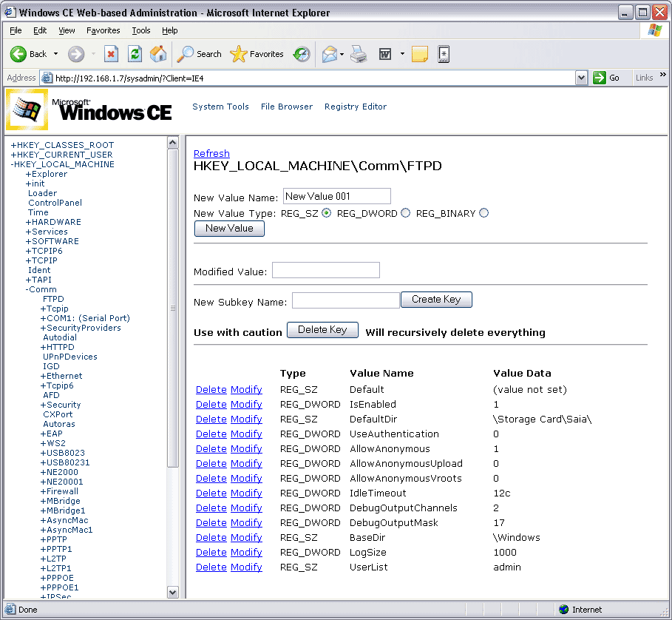Viewport: 672px width, 620px height.
Task: Click the New Subkey Name input field
Action: pos(346,300)
